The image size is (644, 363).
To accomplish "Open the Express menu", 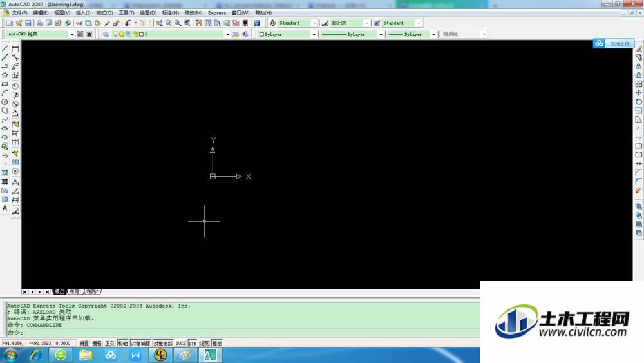I will tap(217, 13).
